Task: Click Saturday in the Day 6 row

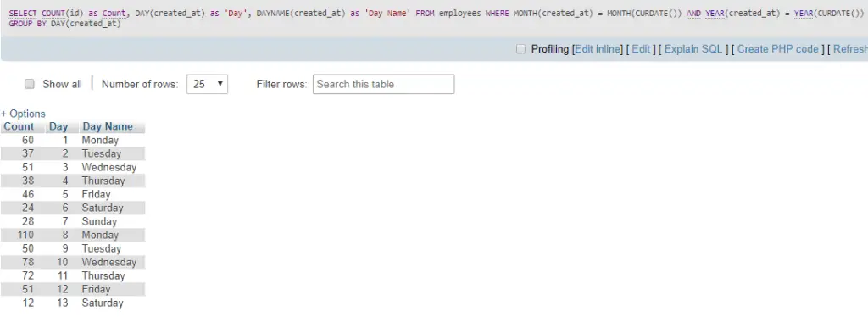Action: click(103, 208)
